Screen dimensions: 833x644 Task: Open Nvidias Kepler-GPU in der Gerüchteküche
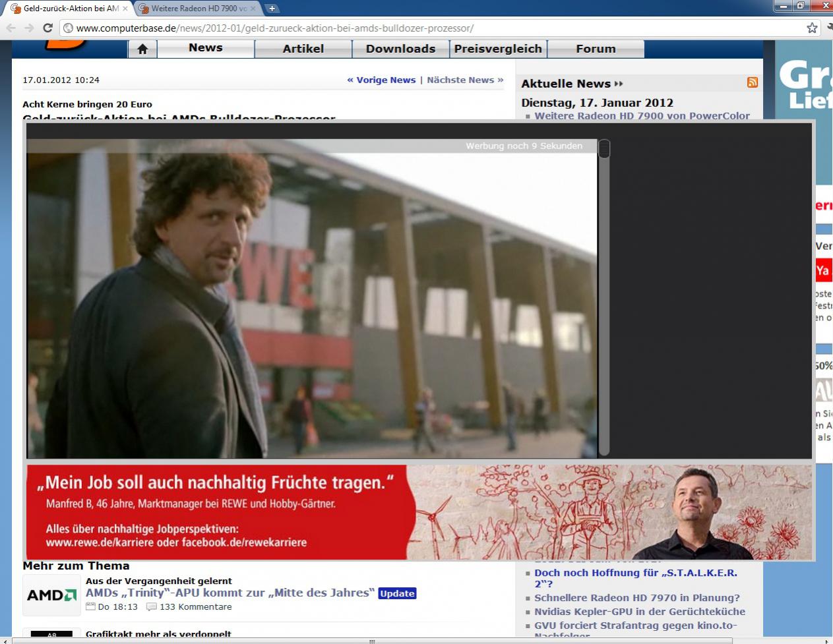640,612
